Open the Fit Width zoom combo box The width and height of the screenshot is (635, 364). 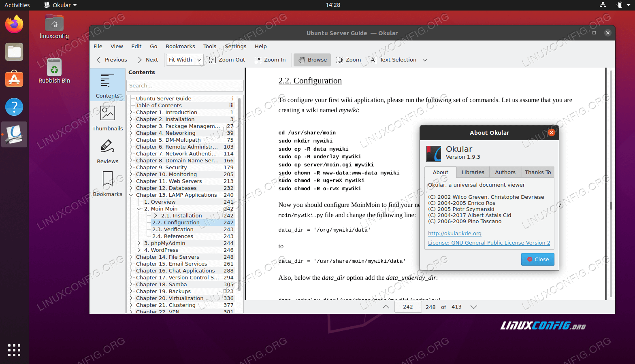pyautogui.click(x=185, y=60)
